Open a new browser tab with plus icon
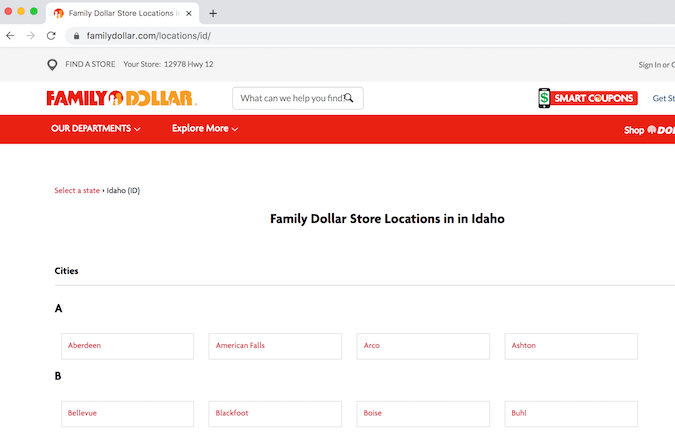This screenshot has width=675, height=436. (213, 13)
